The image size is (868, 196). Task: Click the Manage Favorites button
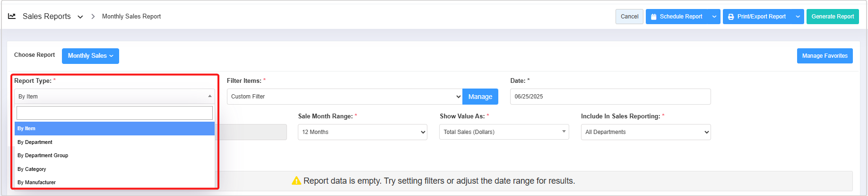pos(825,56)
